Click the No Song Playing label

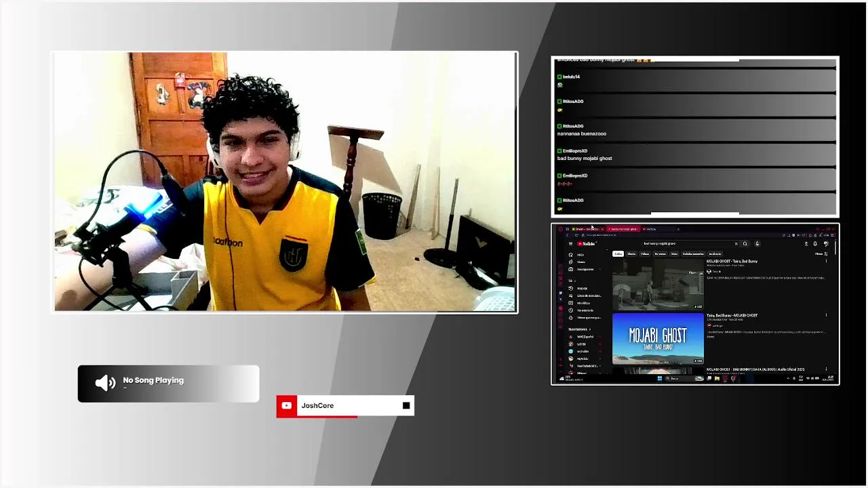[153, 380]
